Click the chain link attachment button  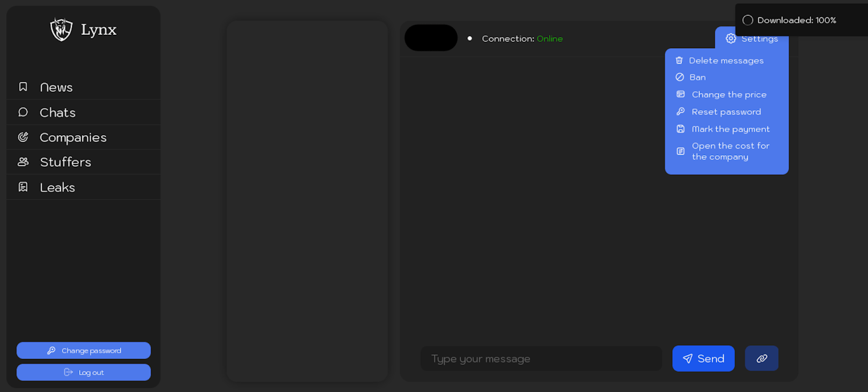762,358
